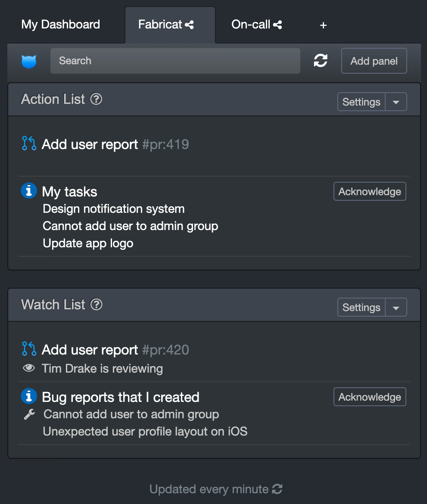This screenshot has width=427, height=504.
Task: Click the Updated every minute text
Action: point(209,489)
